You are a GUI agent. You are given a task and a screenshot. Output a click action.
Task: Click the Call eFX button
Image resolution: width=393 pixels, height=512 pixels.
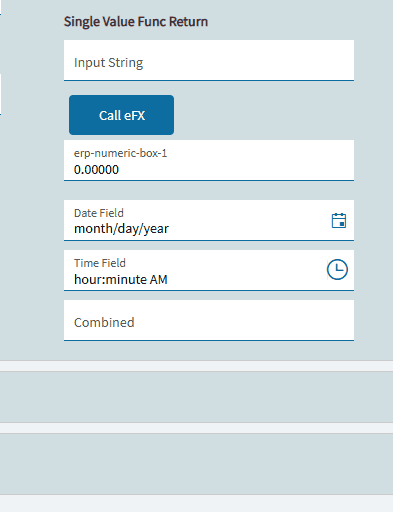click(121, 115)
